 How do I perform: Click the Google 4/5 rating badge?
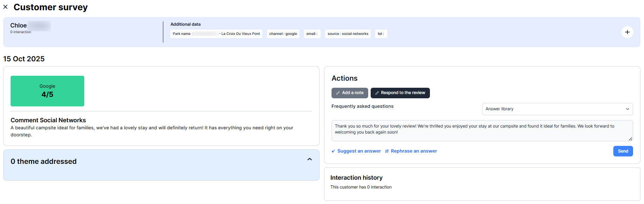(47, 91)
